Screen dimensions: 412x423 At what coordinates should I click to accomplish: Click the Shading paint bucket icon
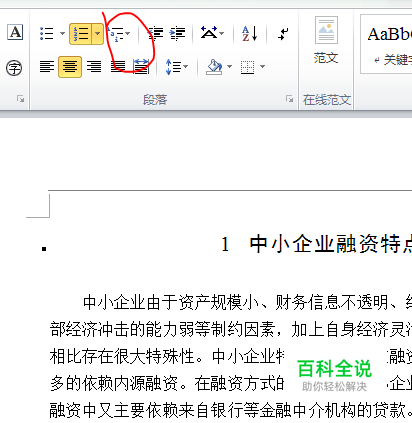pos(214,67)
